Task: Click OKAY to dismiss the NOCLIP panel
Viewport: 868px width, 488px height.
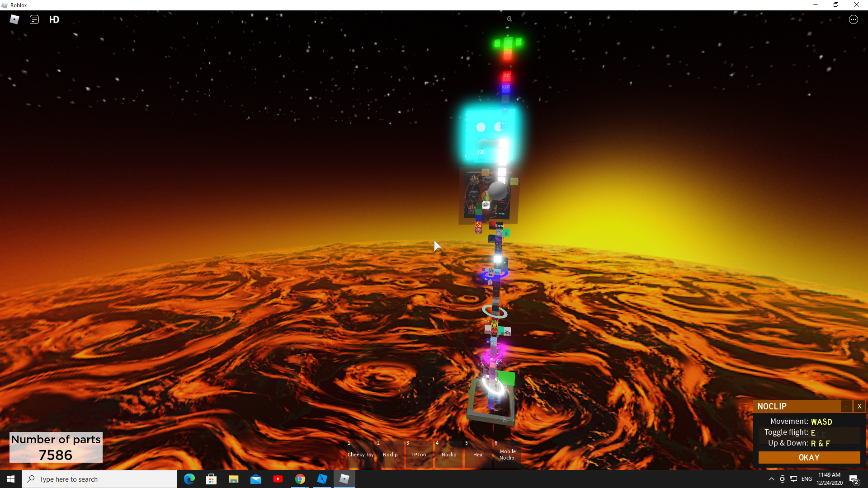Action: 808,457
